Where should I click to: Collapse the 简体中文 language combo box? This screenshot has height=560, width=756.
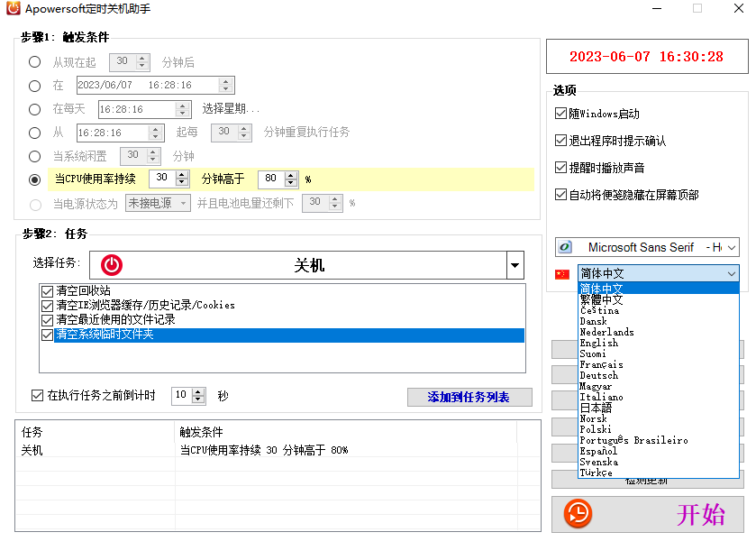point(732,274)
